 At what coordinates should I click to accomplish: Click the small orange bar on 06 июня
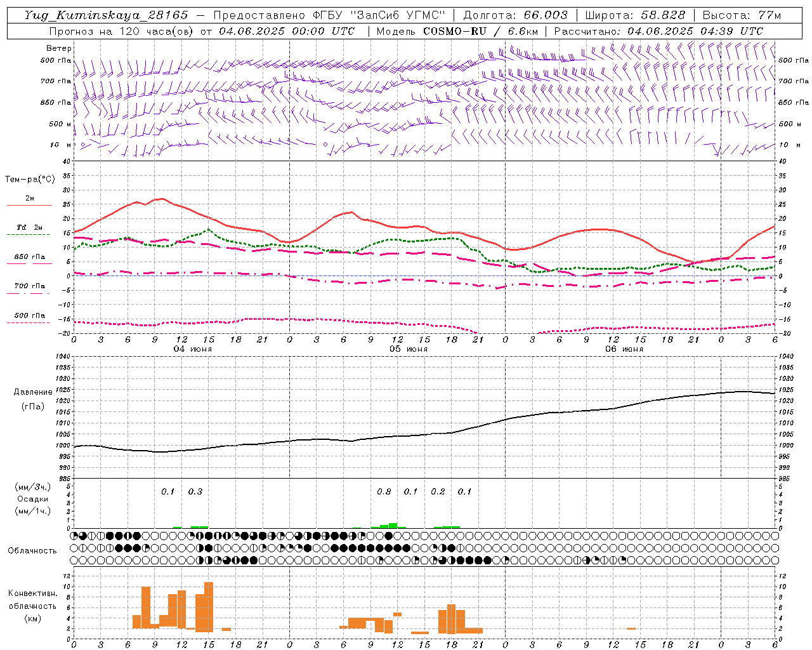point(631,628)
